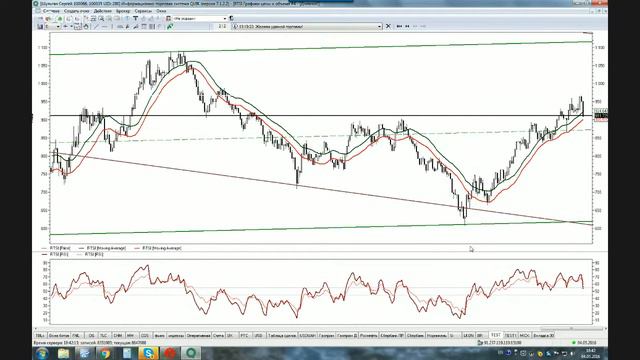Expand the messages combo box dropdown arrow
This screenshot has width=640, height=360.
(379, 26)
